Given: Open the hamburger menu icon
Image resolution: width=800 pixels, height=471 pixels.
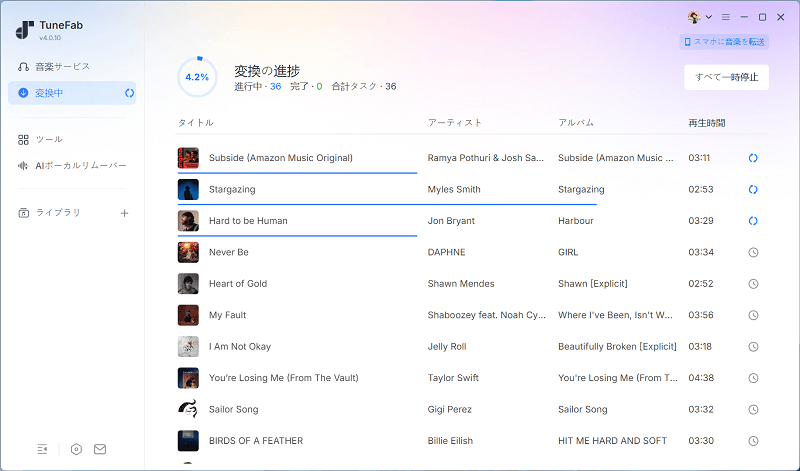Looking at the screenshot, I should 726,17.
